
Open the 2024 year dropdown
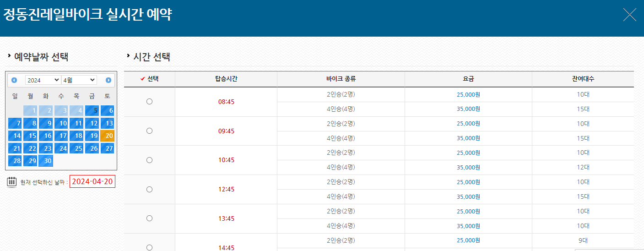pos(43,80)
